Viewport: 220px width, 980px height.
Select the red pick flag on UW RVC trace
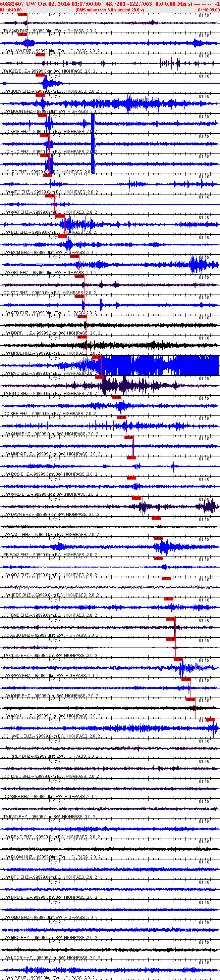point(97,357)
